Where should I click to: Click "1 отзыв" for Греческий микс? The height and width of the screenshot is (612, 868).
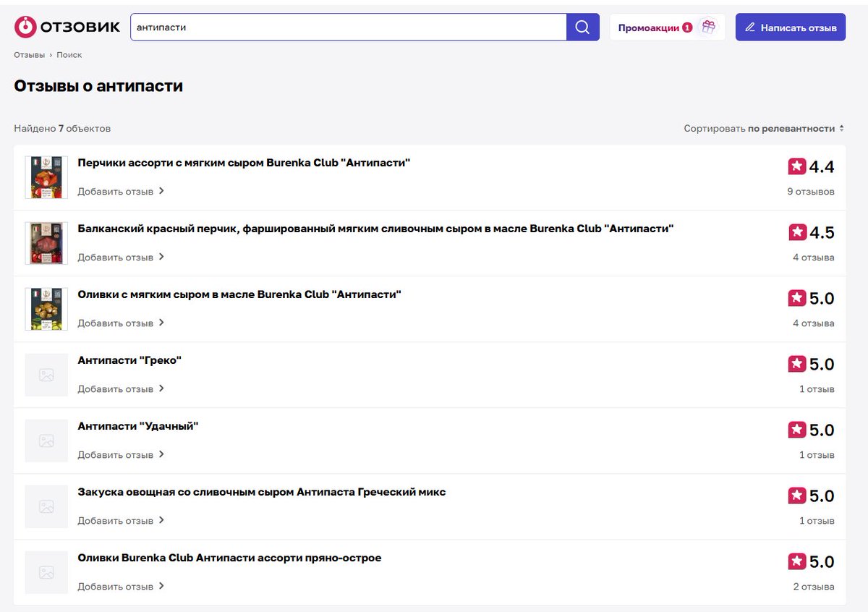pos(817,521)
